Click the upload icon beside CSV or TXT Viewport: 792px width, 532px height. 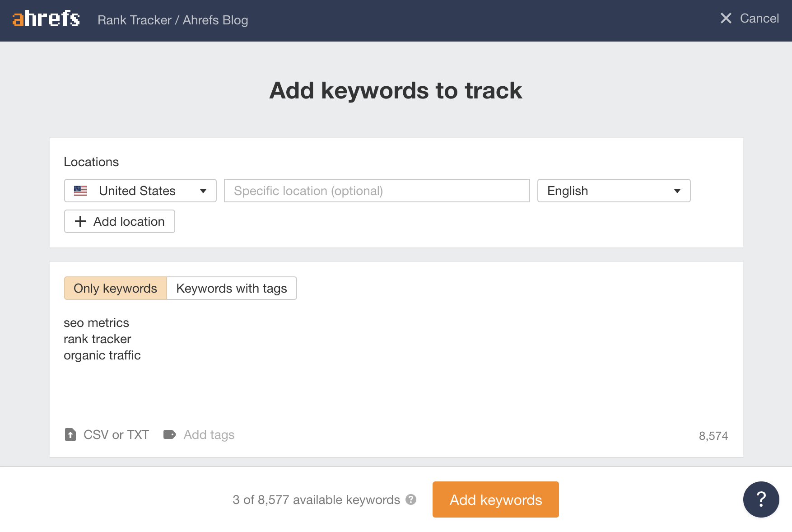click(70, 434)
